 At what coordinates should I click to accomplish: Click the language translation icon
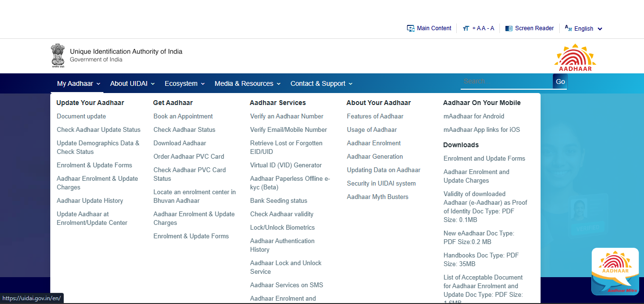point(568,28)
